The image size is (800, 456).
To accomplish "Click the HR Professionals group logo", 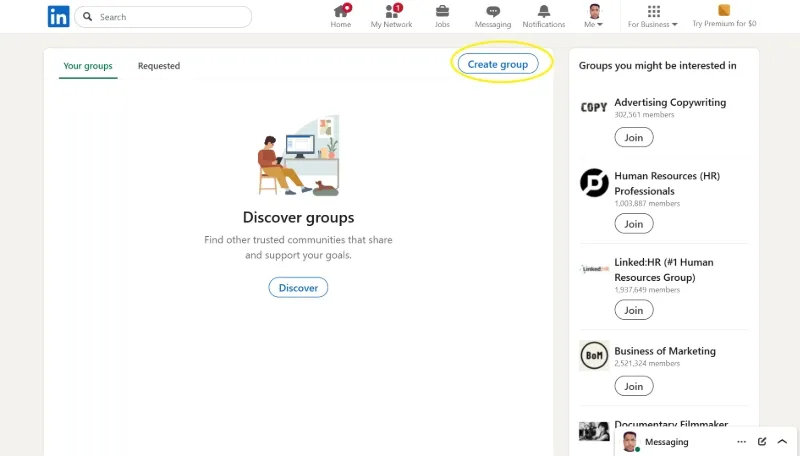I will click(x=594, y=183).
